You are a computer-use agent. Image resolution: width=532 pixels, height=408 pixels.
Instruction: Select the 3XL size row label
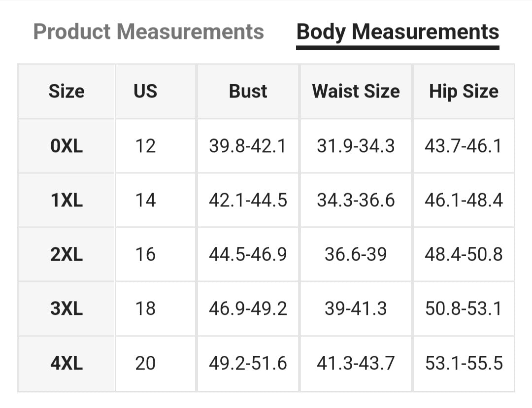(66, 308)
